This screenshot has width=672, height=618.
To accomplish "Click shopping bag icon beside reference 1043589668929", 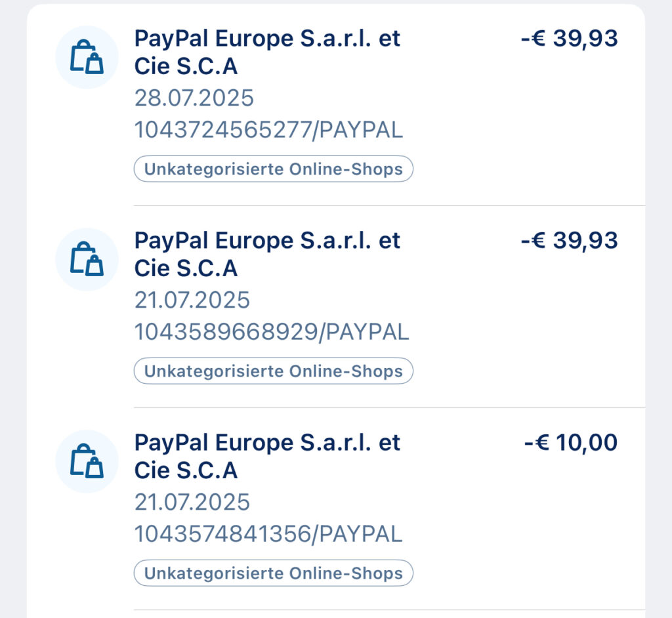I will coord(87,259).
